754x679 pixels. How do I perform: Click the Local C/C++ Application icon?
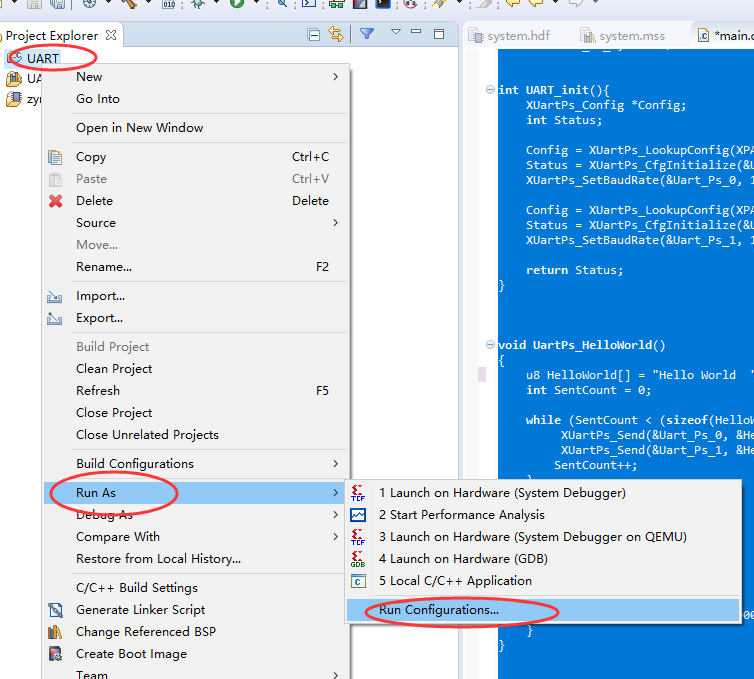(358, 581)
